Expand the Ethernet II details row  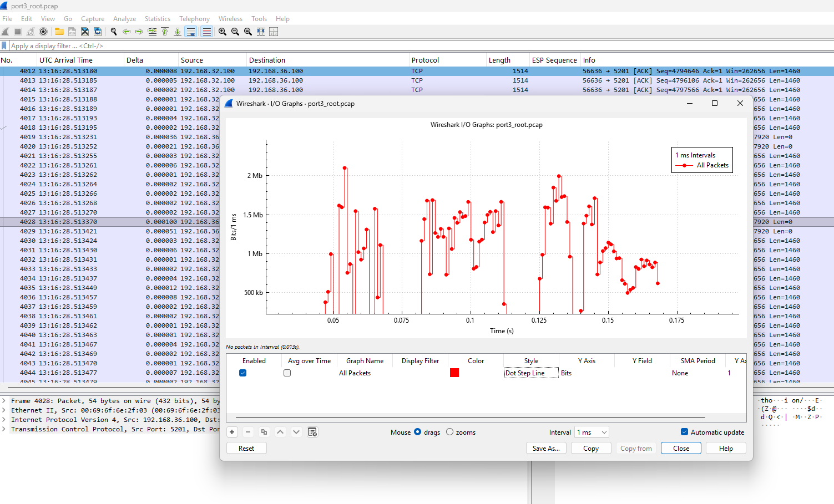(x=4, y=410)
